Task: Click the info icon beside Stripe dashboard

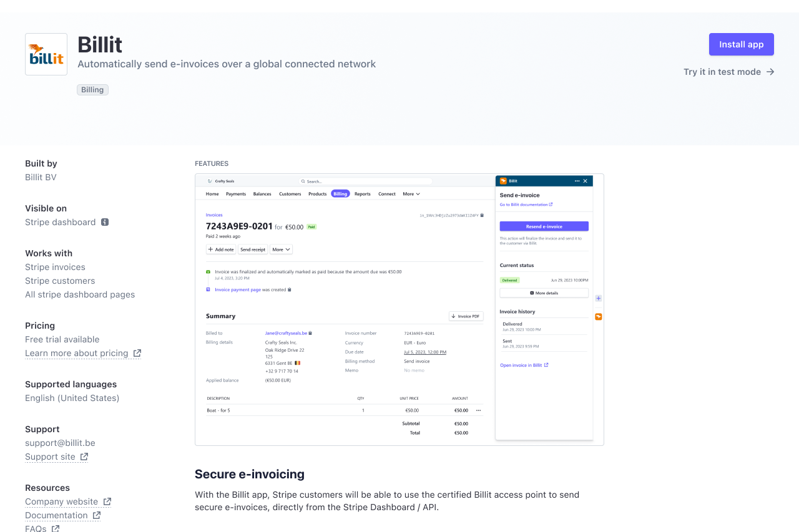Action: pyautogui.click(x=105, y=222)
